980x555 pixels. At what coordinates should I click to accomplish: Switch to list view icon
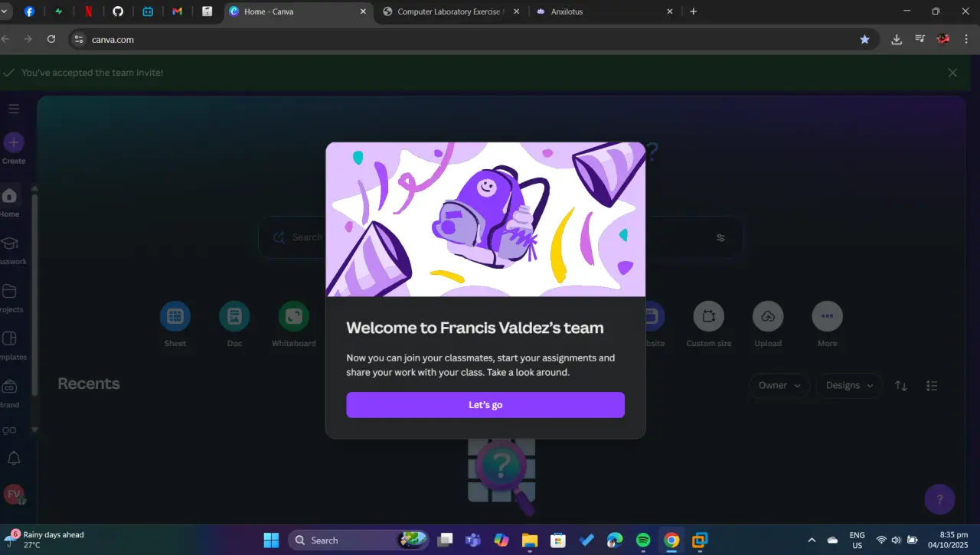[x=932, y=386]
